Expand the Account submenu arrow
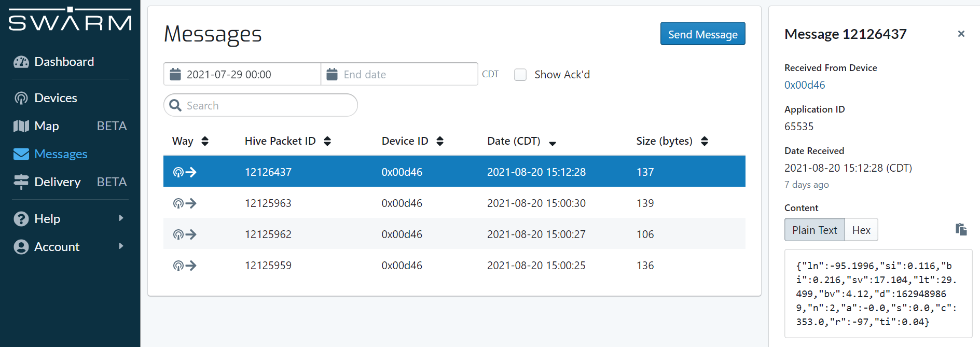Screen dimensions: 980x347 point(121,246)
